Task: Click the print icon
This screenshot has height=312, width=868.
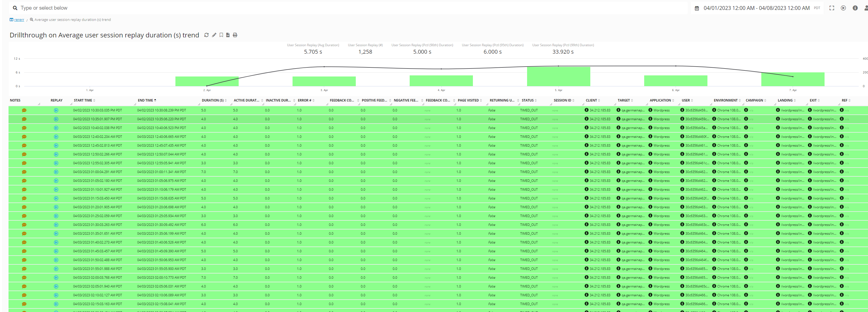Action: click(235, 35)
